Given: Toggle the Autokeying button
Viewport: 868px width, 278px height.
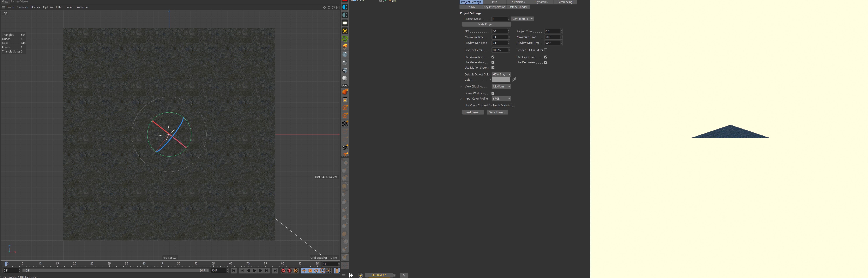Looking at the screenshot, I should [x=289, y=271].
